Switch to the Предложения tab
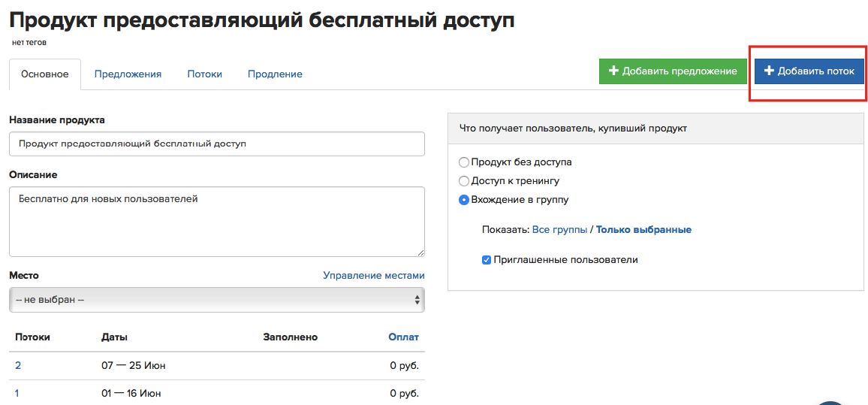The height and width of the screenshot is (405, 868). pos(128,74)
